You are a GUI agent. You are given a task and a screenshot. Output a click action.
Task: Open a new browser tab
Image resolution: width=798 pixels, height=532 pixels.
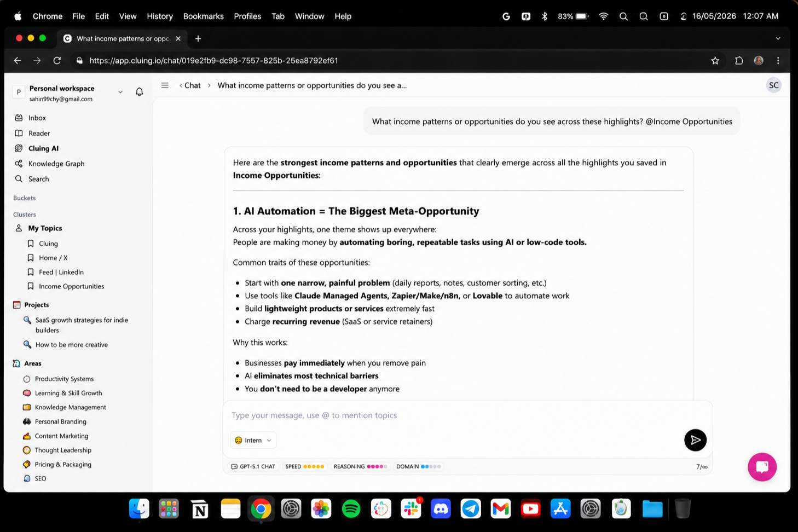tap(198, 38)
